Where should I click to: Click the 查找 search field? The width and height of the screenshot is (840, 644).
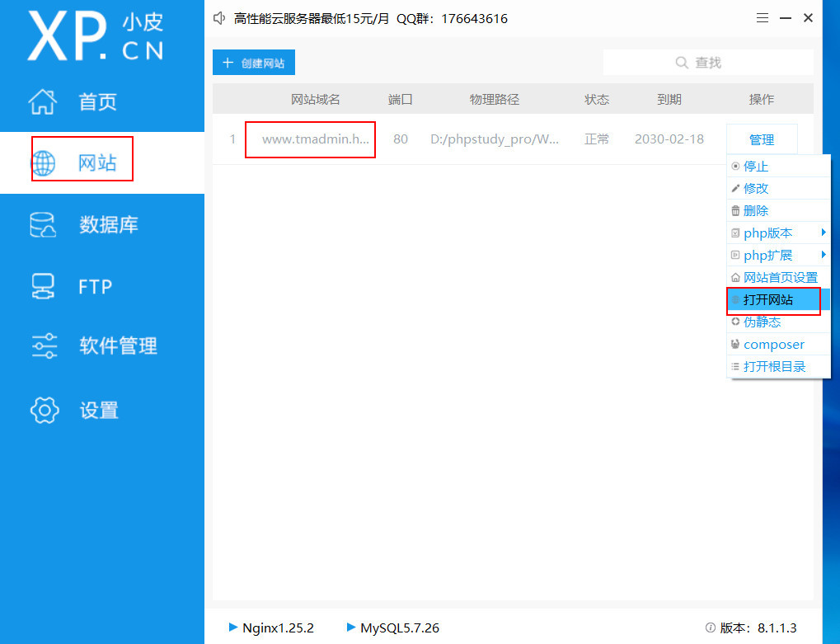pyautogui.click(x=707, y=63)
